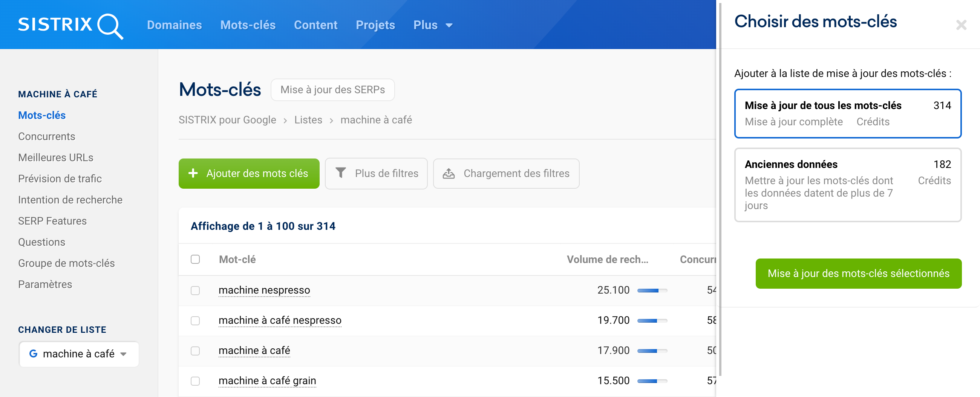Go to the Content section
Viewport: 980px width, 397px height.
pyautogui.click(x=315, y=25)
